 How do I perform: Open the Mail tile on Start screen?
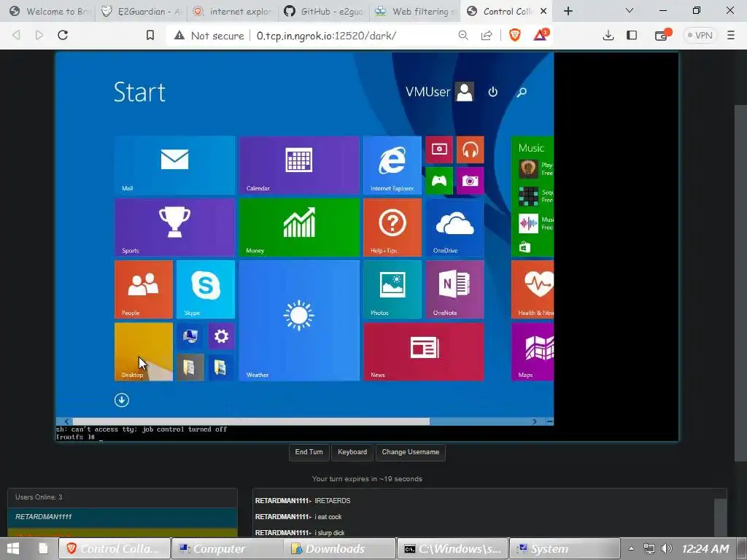(x=174, y=166)
